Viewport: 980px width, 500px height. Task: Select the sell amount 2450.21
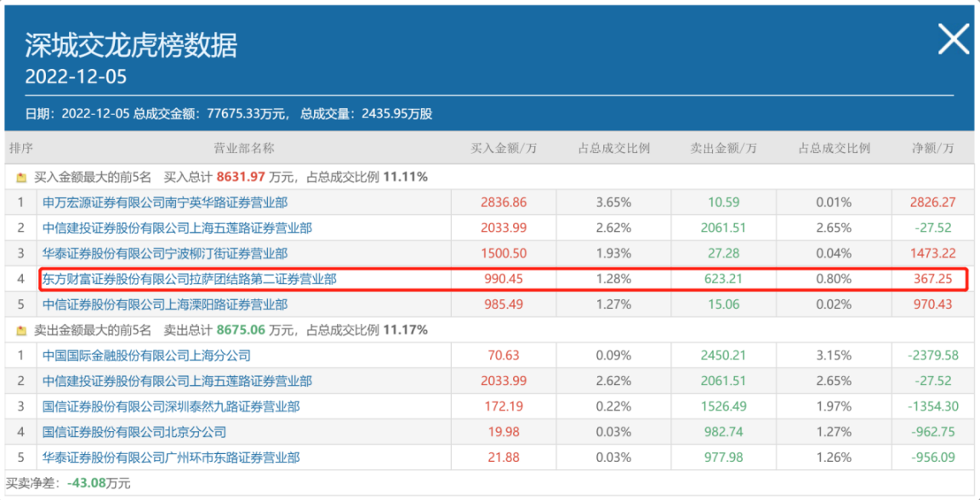pyautogui.click(x=724, y=355)
